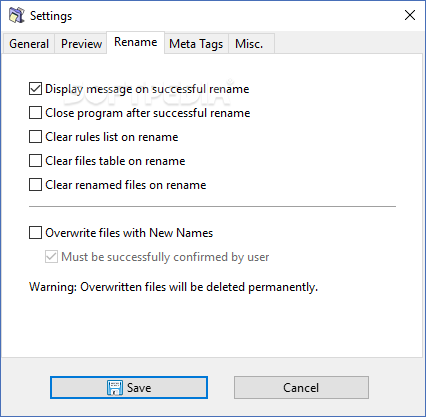Screen dimensions: 426x417
Task: Open the Misc. tab
Action: [x=249, y=44]
